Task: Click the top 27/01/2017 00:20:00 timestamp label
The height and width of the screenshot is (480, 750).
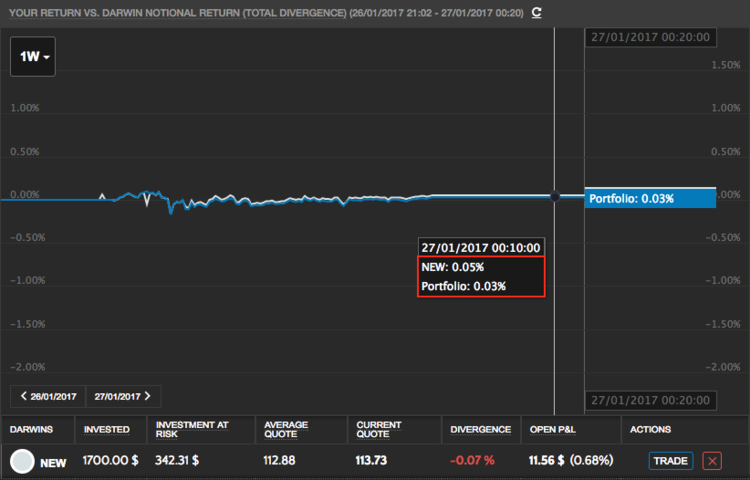Action: 651,37
